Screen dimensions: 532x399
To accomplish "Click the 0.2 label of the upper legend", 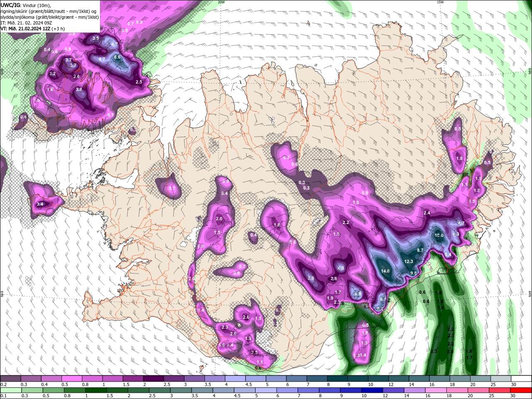I will coord(3,385).
